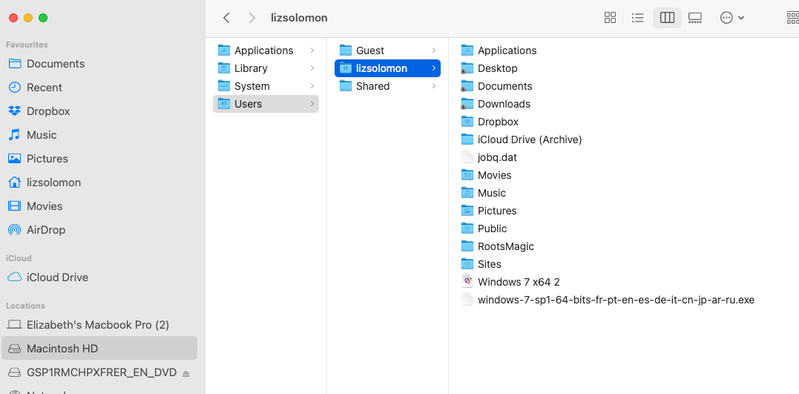Expand Users folder via its chevron
The width and height of the screenshot is (799, 394).
pyautogui.click(x=312, y=104)
